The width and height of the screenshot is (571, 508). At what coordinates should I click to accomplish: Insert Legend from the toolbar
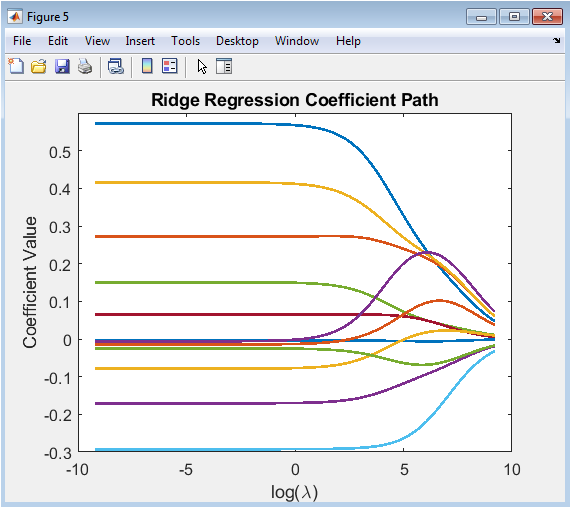tap(170, 67)
